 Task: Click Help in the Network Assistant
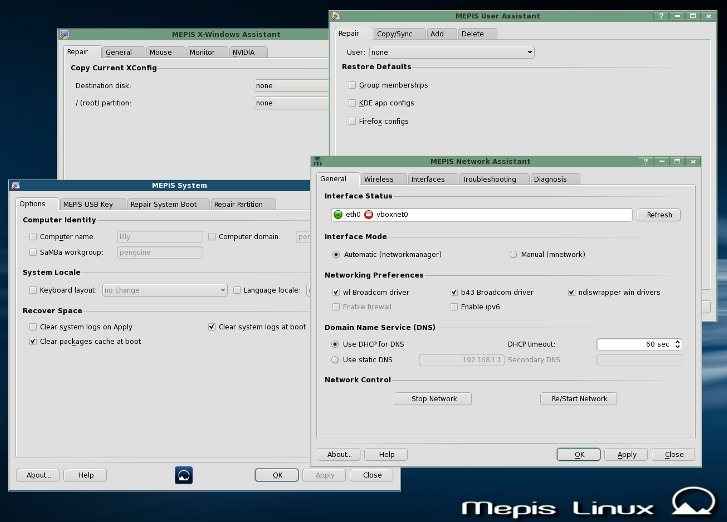tap(386, 455)
